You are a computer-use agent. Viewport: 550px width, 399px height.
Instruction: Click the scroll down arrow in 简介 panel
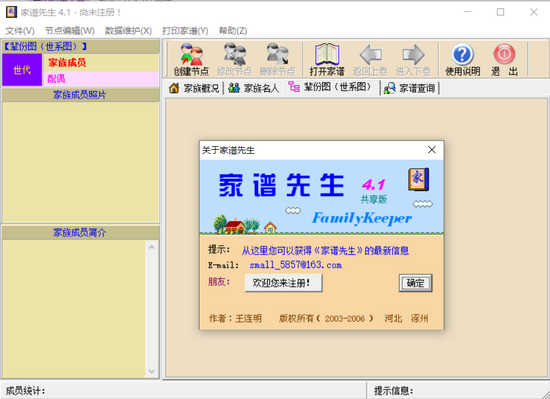pos(152,371)
